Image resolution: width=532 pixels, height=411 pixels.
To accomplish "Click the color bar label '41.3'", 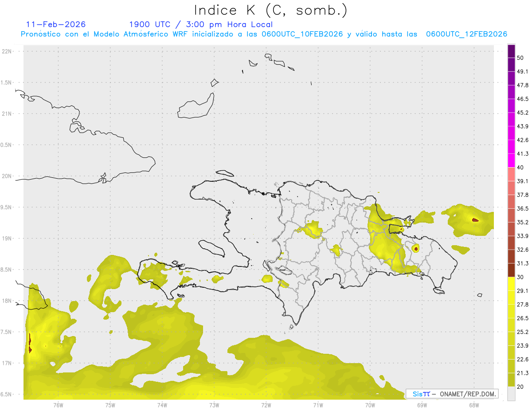I will click(523, 154).
